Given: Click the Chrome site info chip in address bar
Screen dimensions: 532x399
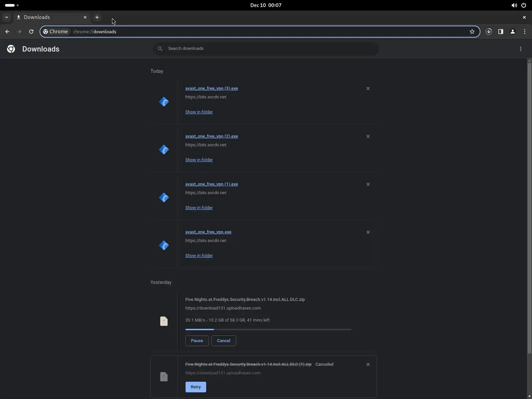Looking at the screenshot, I should click(x=56, y=32).
